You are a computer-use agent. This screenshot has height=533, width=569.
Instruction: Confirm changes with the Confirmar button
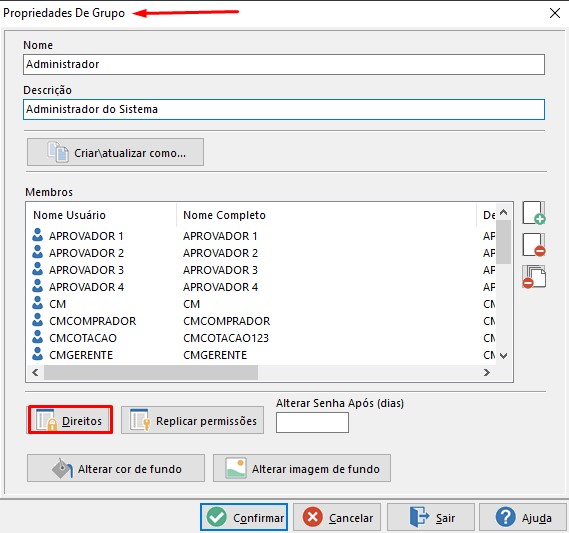coord(244,517)
